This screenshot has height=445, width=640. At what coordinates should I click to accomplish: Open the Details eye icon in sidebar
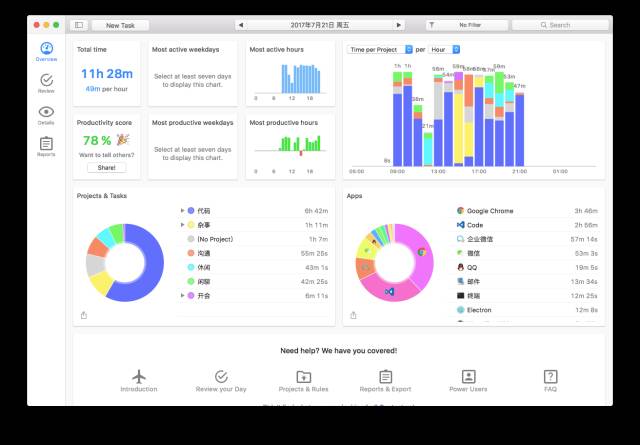46,112
